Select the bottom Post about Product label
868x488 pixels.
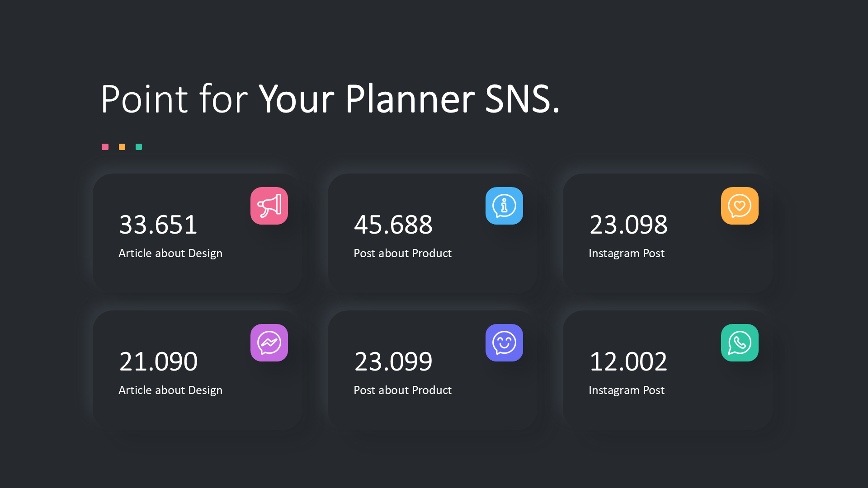(x=402, y=390)
